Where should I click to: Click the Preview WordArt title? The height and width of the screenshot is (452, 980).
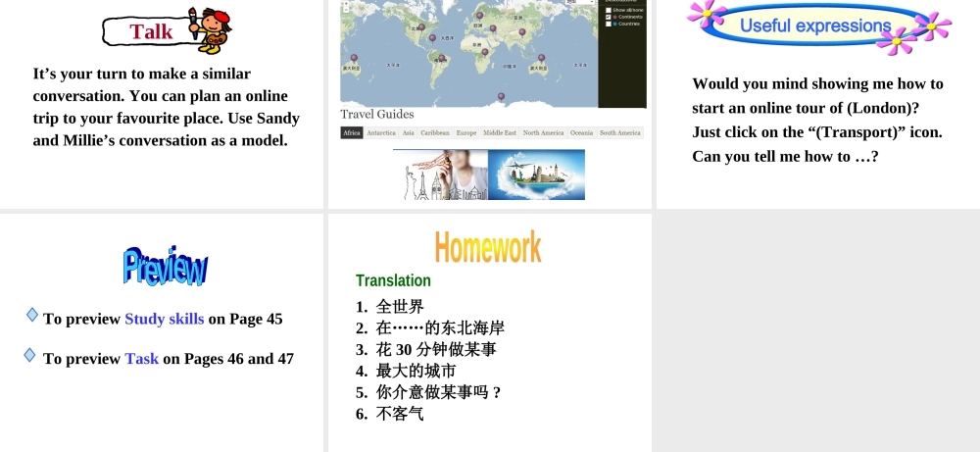[x=166, y=267]
